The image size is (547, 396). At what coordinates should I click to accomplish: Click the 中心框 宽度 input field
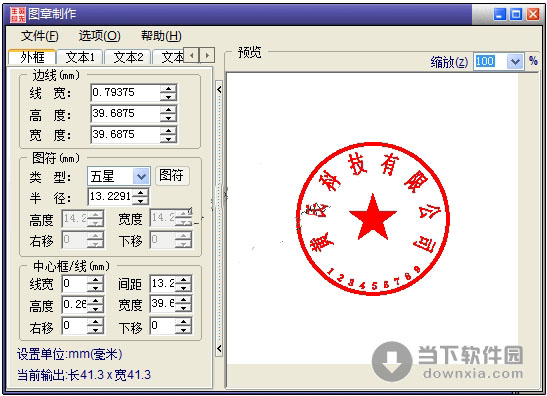(x=163, y=304)
